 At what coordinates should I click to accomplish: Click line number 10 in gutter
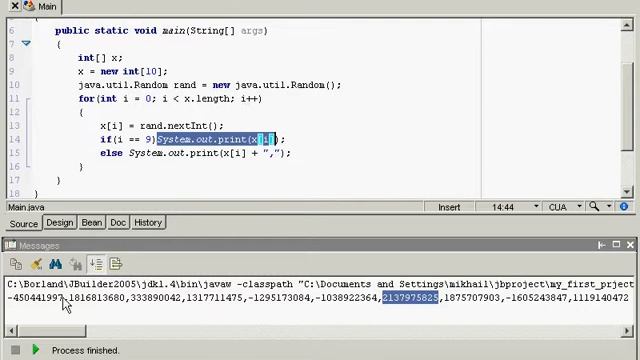[14, 85]
